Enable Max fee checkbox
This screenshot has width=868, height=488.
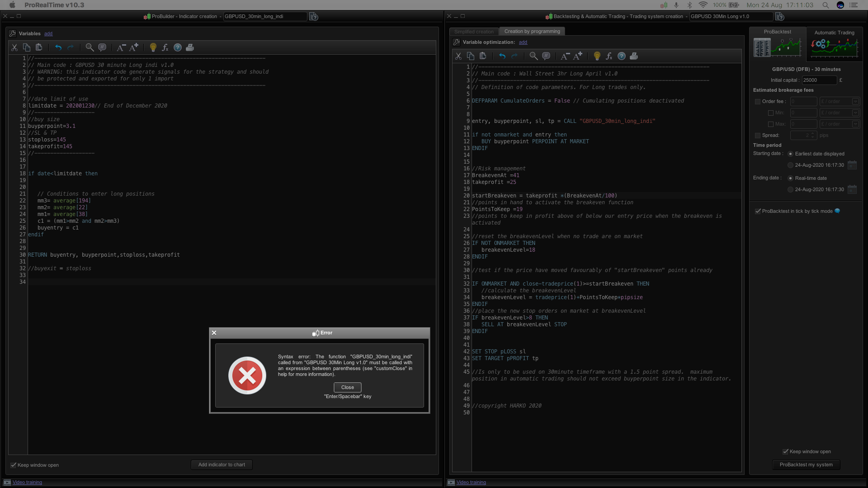pyautogui.click(x=771, y=124)
